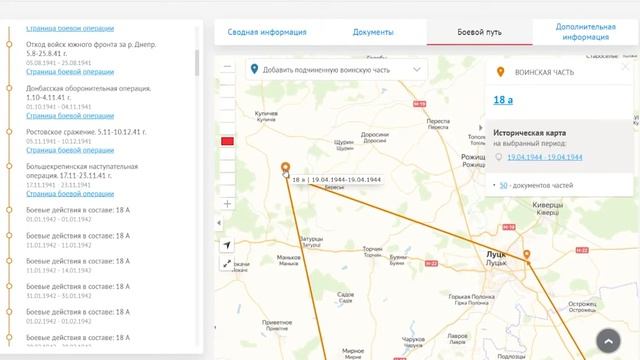Toggle fullscreen map with expand icon
The height and width of the screenshot is (360, 640).
coord(227,263)
